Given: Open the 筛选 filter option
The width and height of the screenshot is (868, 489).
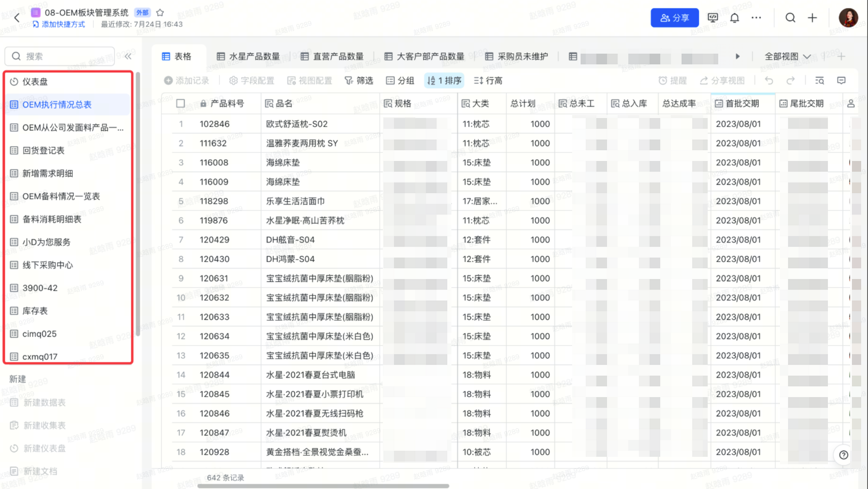Looking at the screenshot, I should point(359,81).
